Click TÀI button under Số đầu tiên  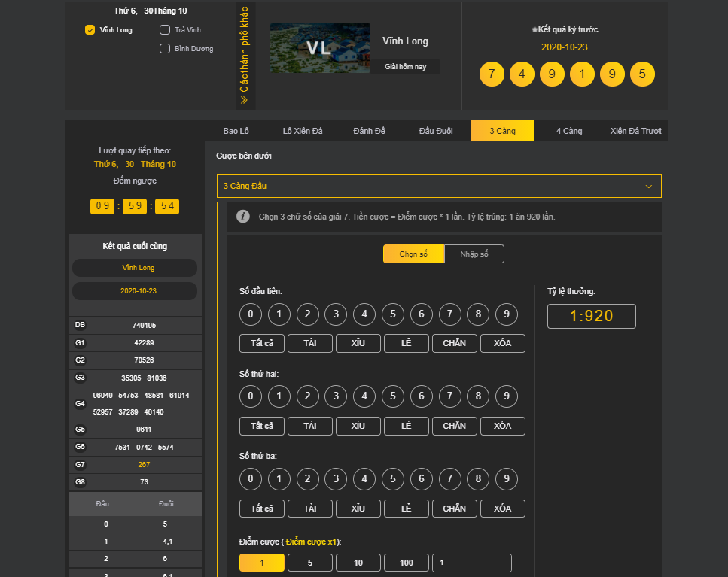click(309, 343)
